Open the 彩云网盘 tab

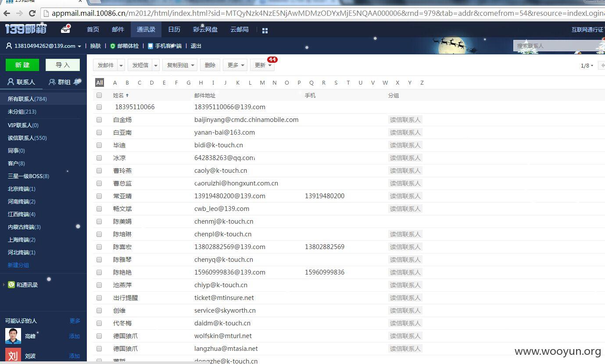coord(205,29)
